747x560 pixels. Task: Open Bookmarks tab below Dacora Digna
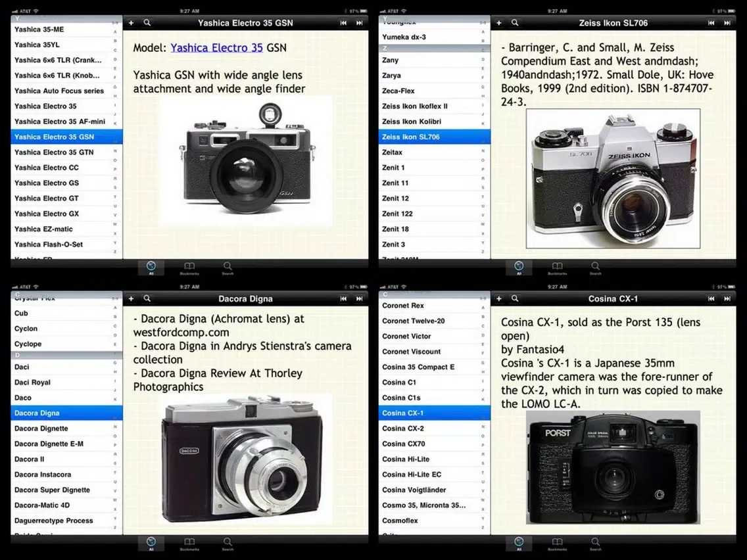(189, 544)
